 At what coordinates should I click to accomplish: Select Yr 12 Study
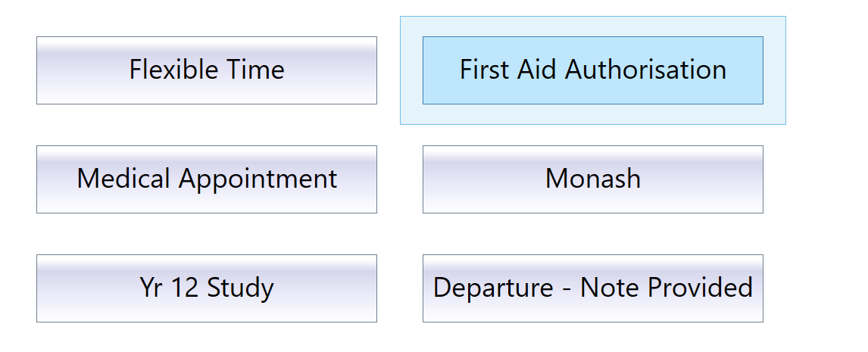pyautogui.click(x=207, y=288)
